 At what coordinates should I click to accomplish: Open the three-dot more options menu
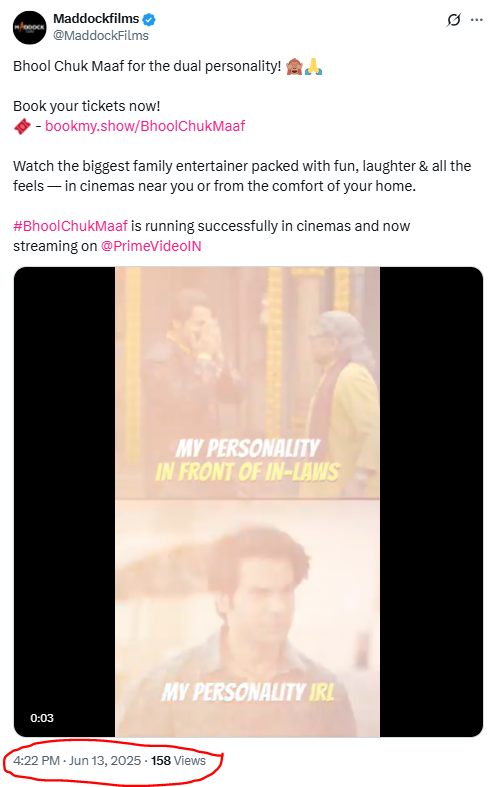(x=476, y=20)
